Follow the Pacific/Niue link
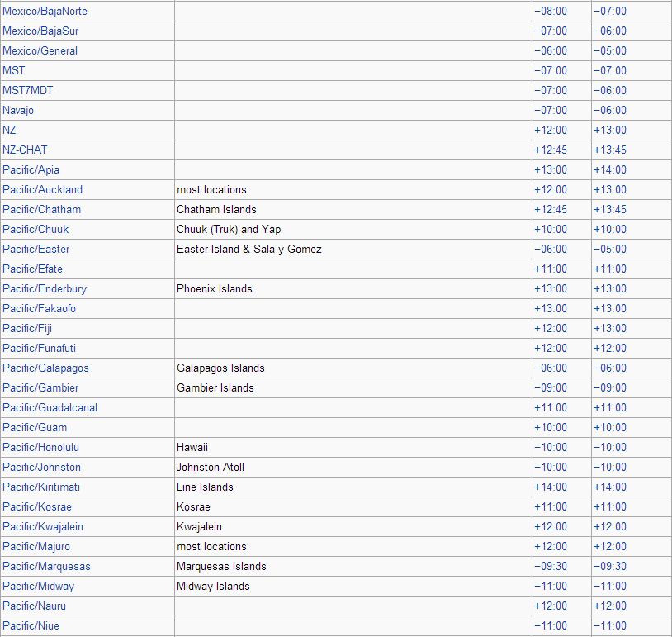Screen dimensions: 672x637 point(31,626)
